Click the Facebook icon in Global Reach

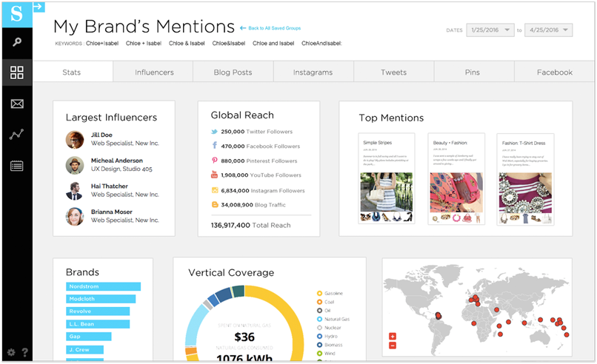click(x=215, y=146)
